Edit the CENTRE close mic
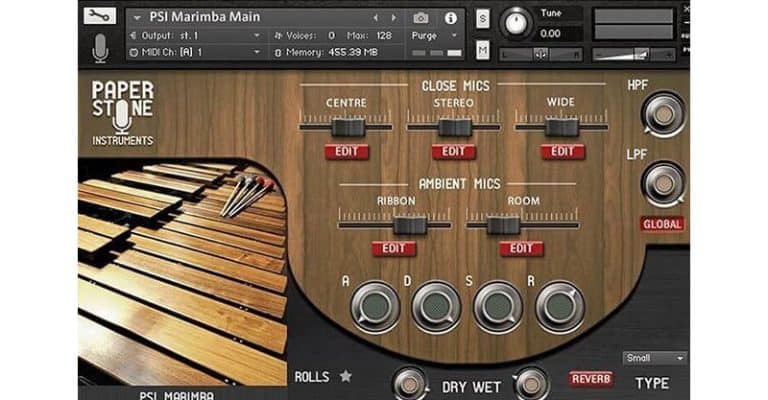 pos(346,152)
